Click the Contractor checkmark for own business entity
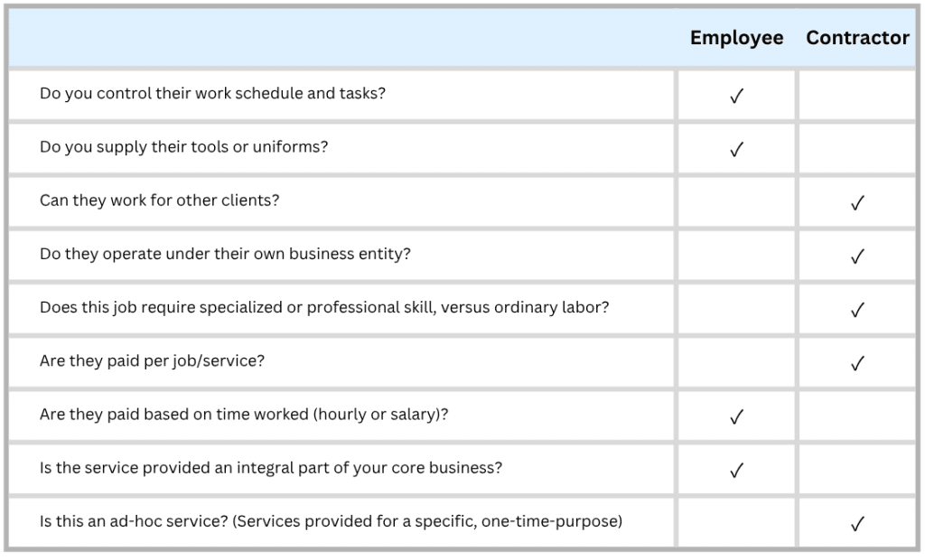Image resolution: width=925 pixels, height=560 pixels. pyautogui.click(x=857, y=257)
